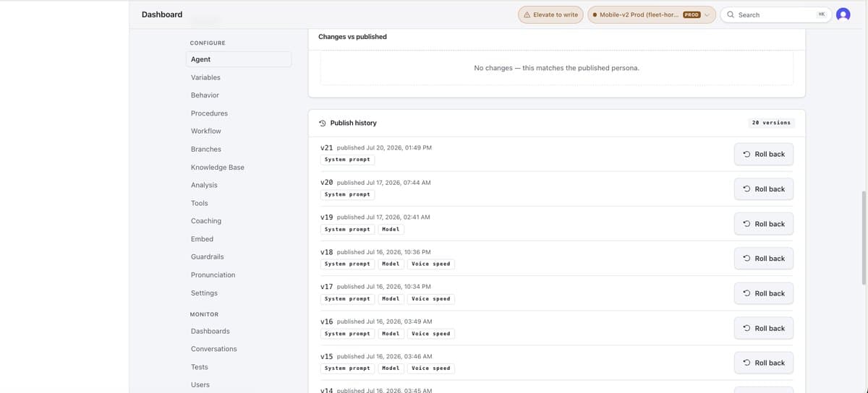Roll back to version v16

pos(764,328)
